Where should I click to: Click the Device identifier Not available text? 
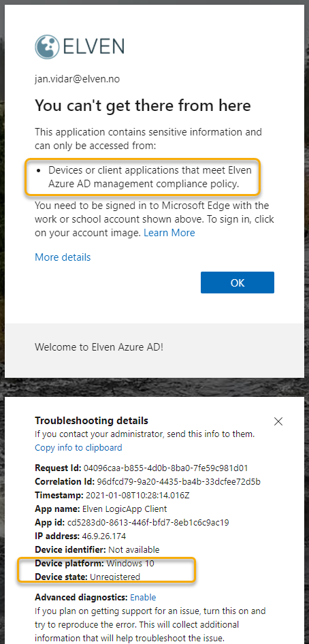point(133,549)
